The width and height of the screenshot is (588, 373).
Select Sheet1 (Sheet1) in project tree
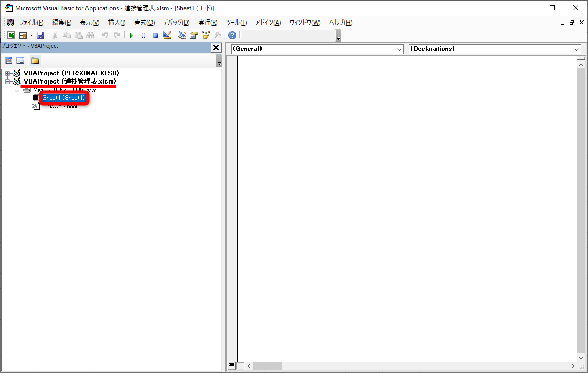[x=64, y=98]
